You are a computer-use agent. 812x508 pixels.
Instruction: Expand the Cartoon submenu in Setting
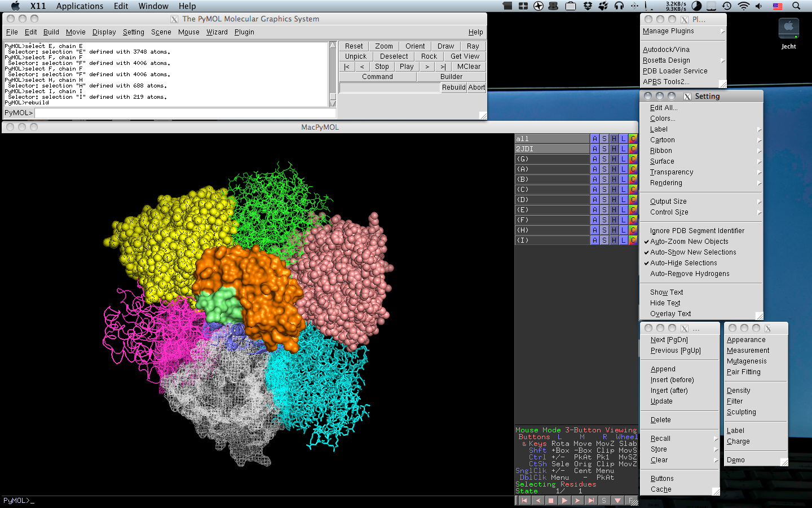(662, 139)
